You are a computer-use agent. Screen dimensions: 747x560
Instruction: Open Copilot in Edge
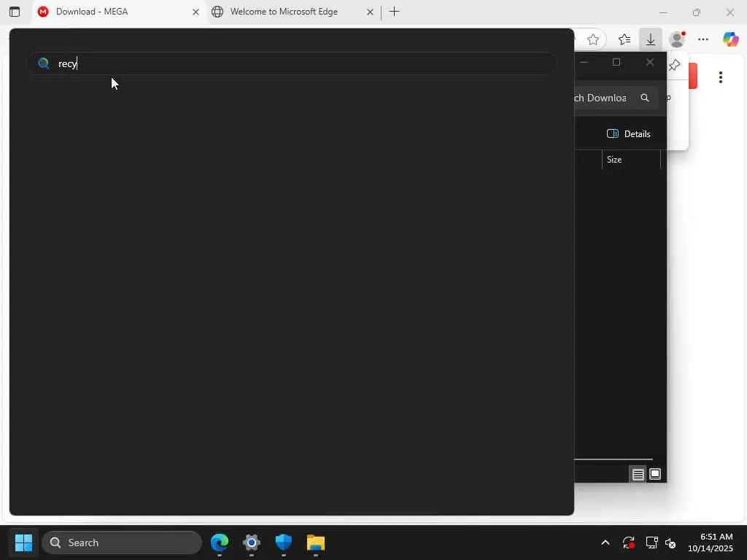point(730,39)
